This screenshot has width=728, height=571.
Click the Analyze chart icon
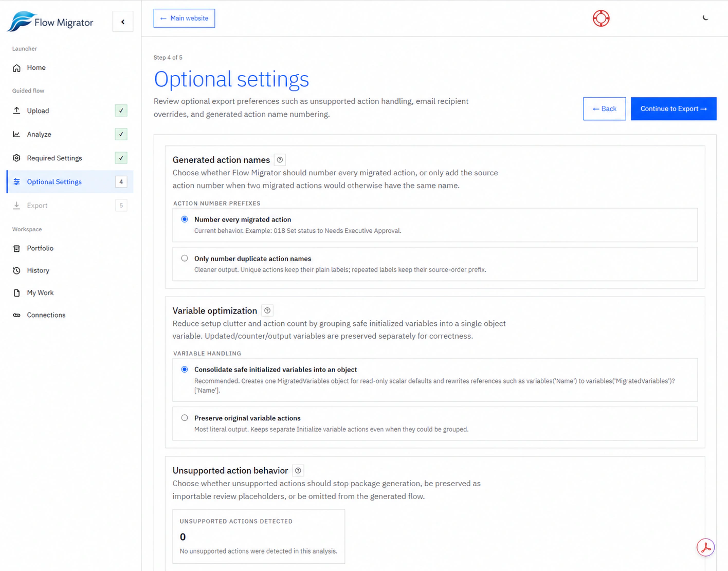pyautogui.click(x=16, y=134)
